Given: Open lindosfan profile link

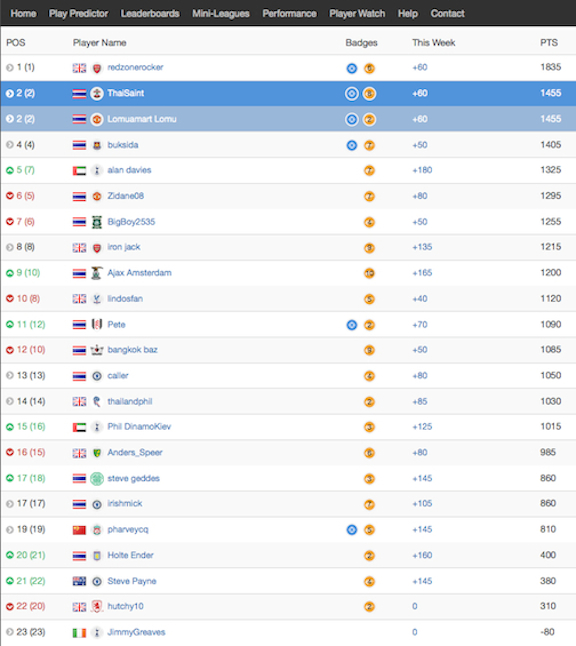Looking at the screenshot, I should [125, 299].
